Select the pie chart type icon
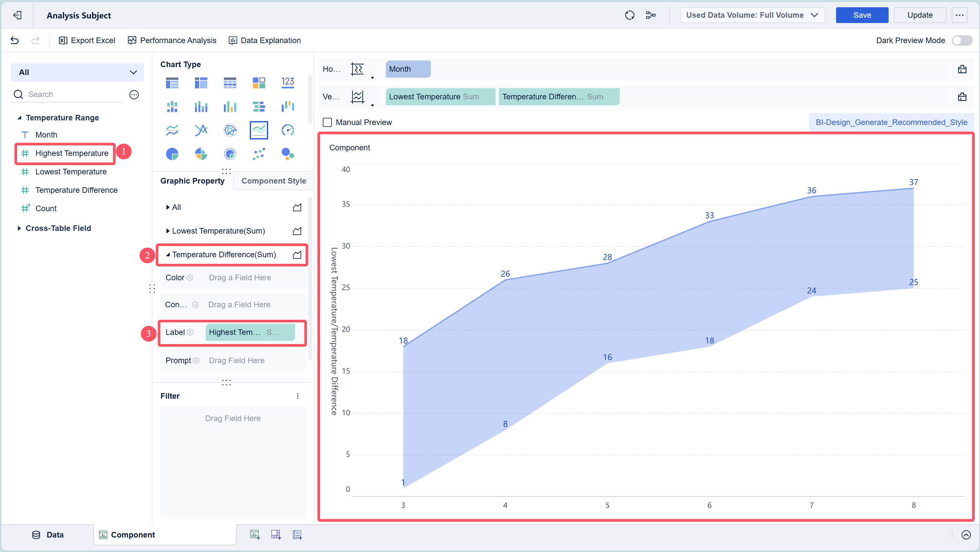The width and height of the screenshot is (980, 552). point(172,154)
